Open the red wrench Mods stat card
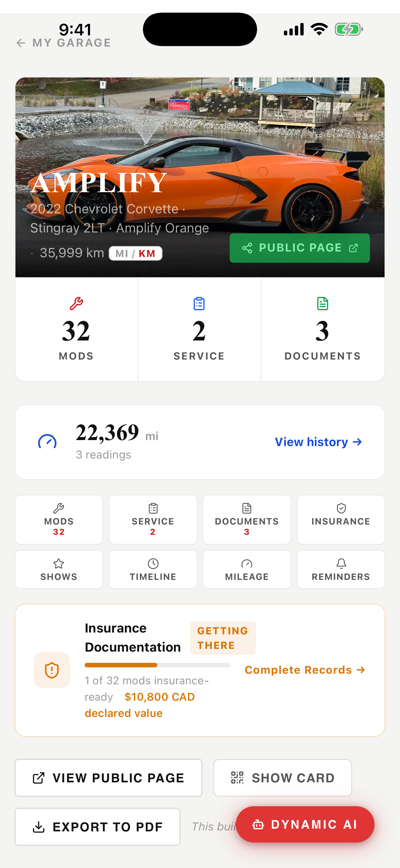 click(77, 329)
